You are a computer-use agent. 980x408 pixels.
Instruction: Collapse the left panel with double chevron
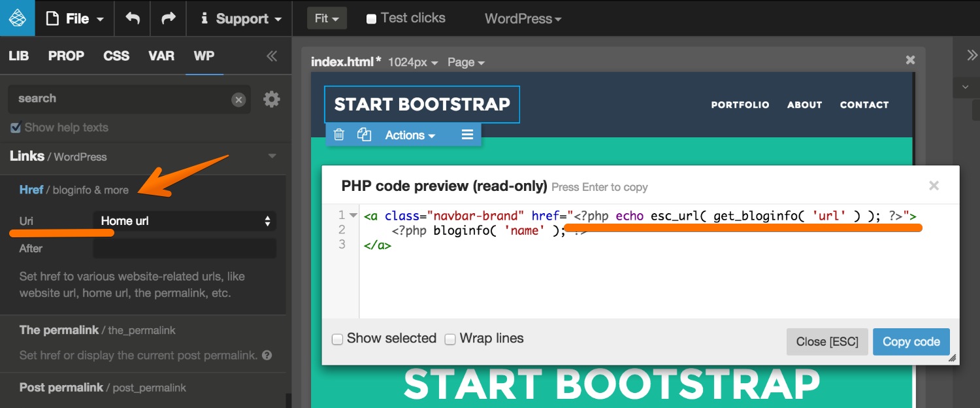(x=272, y=56)
